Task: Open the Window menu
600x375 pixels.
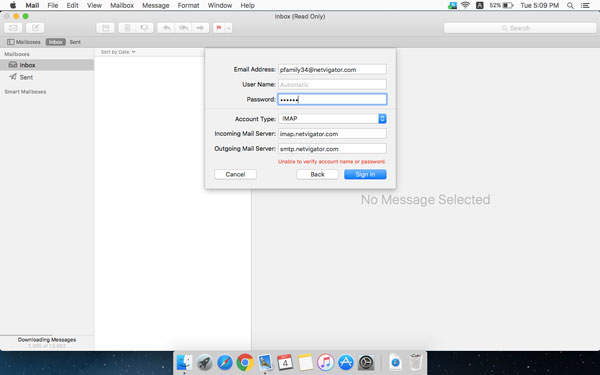Action: pyautogui.click(x=220, y=5)
